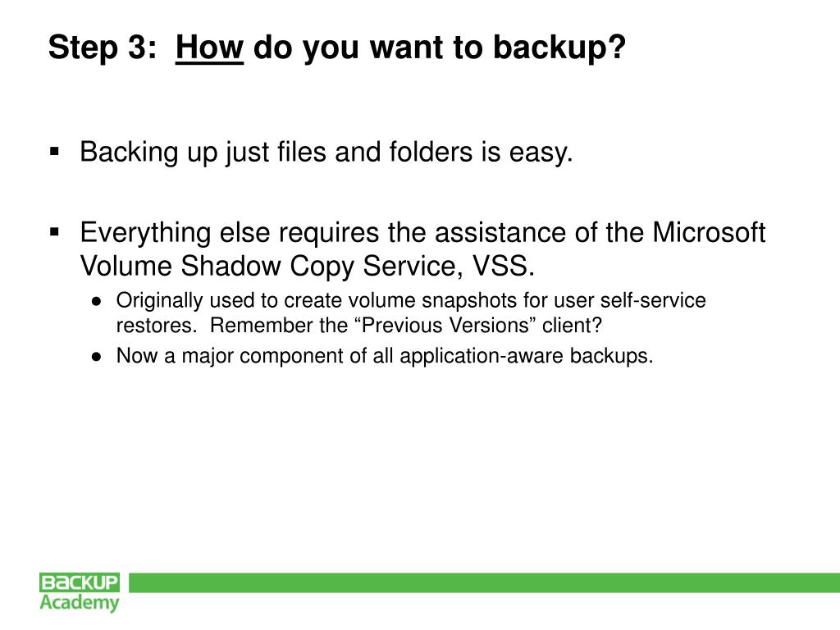Screen dimensions: 840x630
Task: Click the green footer bar
Action: 484,582
